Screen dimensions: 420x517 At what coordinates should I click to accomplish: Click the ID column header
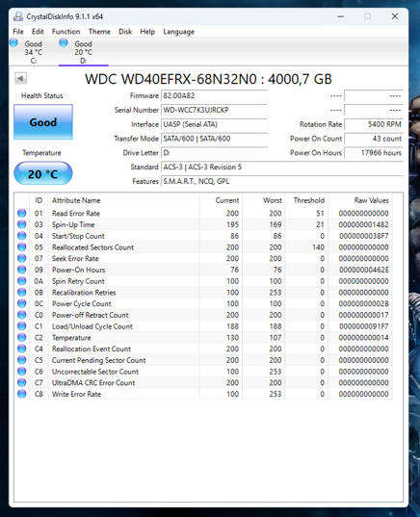click(39, 200)
